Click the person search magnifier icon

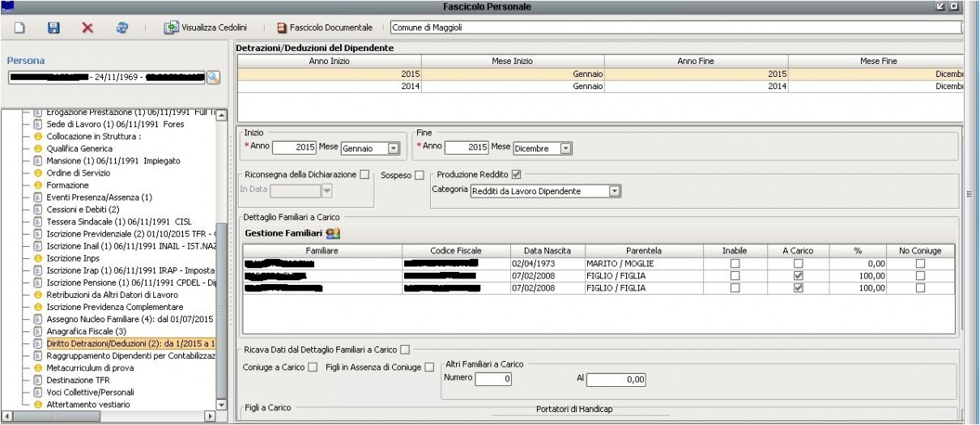click(x=213, y=78)
